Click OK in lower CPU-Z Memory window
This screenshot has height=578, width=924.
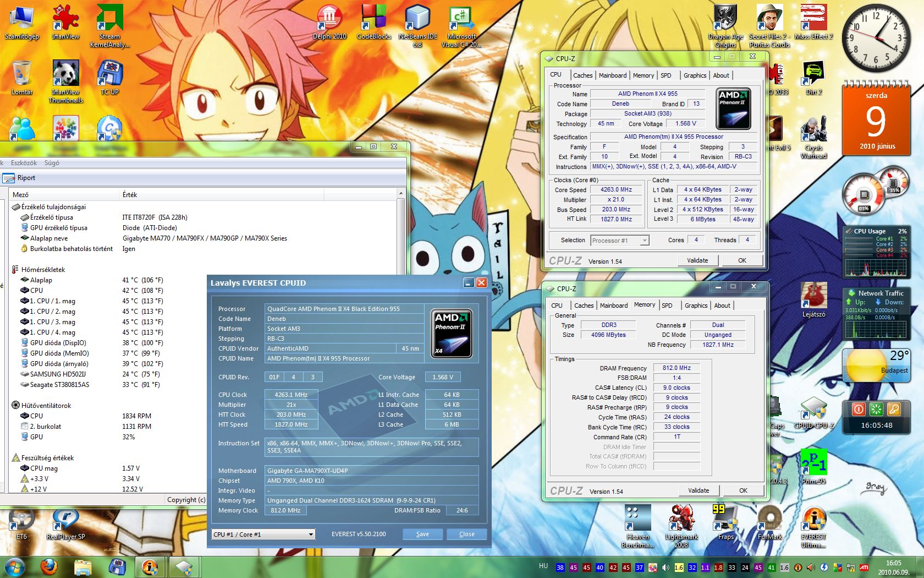click(x=743, y=490)
